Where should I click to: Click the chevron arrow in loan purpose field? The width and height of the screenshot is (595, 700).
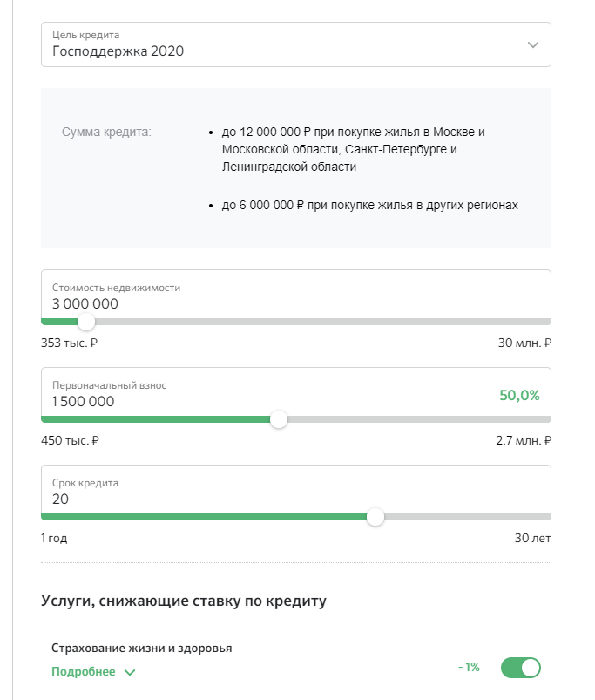pos(533,44)
